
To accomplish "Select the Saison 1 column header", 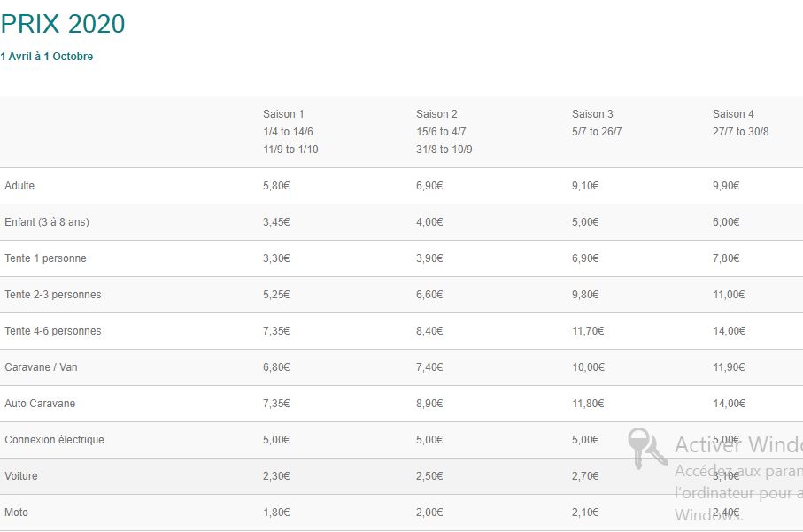I will (283, 114).
